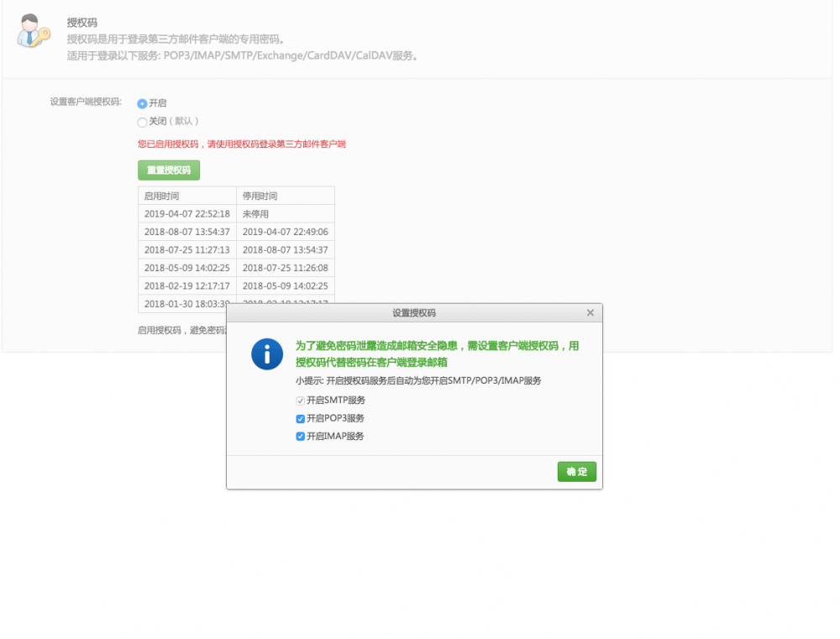Dismiss the 设置授权码 dialog with the X

pos(589,313)
